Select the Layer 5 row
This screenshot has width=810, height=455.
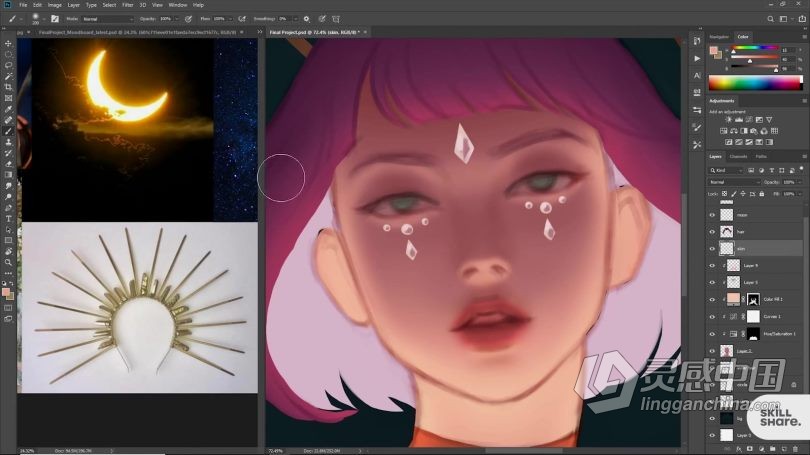point(755,283)
